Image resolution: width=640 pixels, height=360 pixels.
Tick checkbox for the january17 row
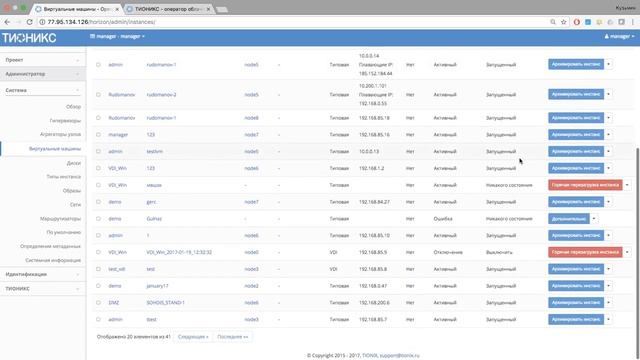tap(98, 286)
